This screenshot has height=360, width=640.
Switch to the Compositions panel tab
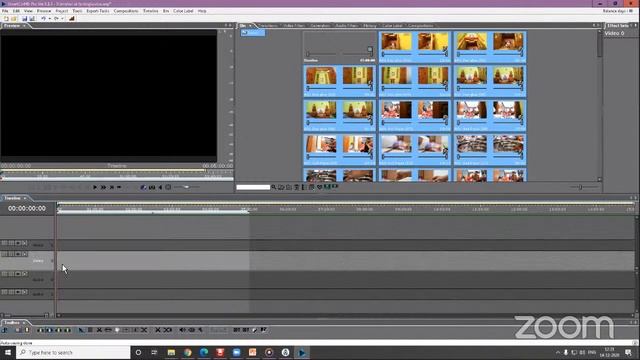[420, 26]
